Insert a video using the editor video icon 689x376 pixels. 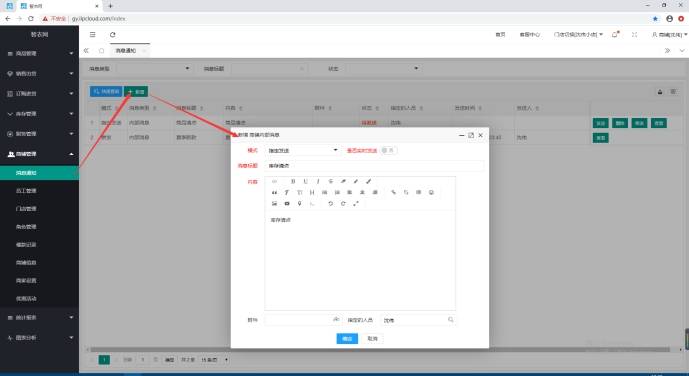click(287, 203)
